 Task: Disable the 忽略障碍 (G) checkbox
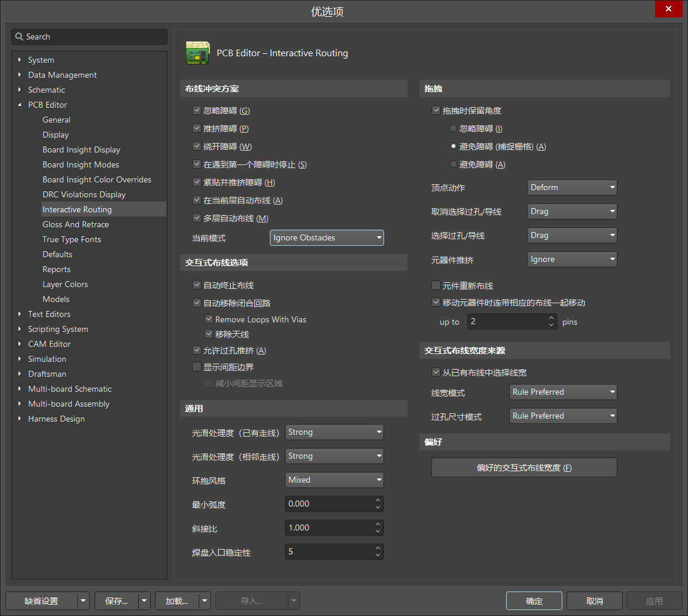[196, 111]
